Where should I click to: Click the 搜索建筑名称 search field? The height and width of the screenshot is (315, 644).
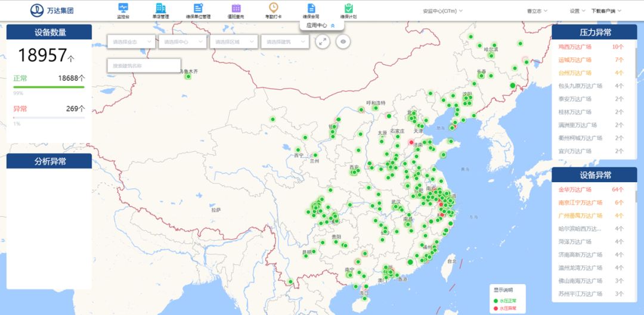(x=143, y=66)
